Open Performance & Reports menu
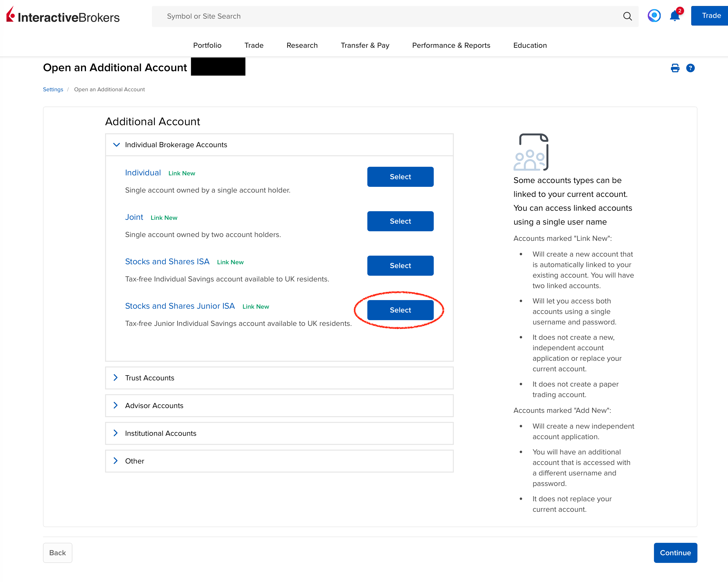The image size is (728, 582). point(451,45)
